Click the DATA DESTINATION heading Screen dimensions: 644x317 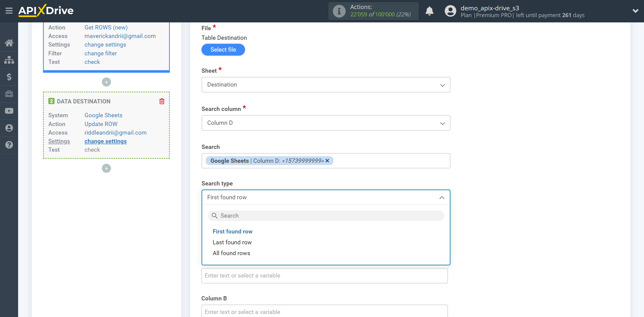click(x=84, y=101)
